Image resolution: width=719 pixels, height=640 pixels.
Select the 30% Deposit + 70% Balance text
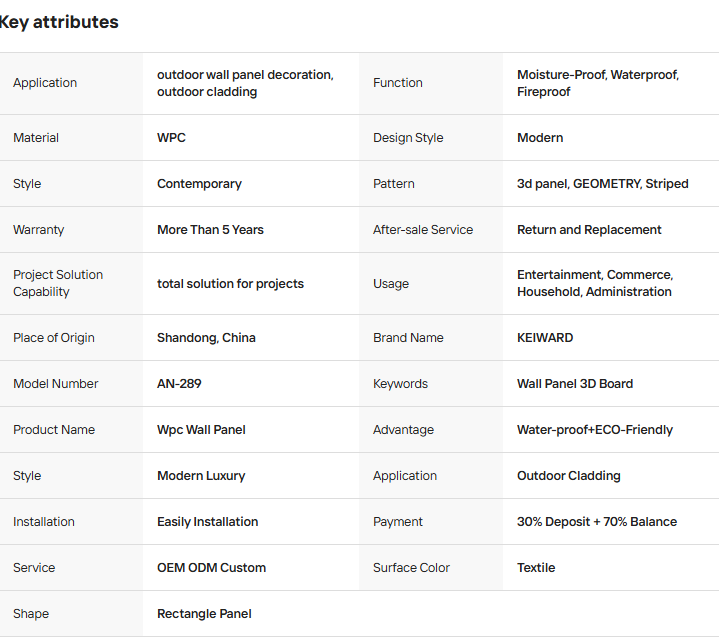point(597,522)
